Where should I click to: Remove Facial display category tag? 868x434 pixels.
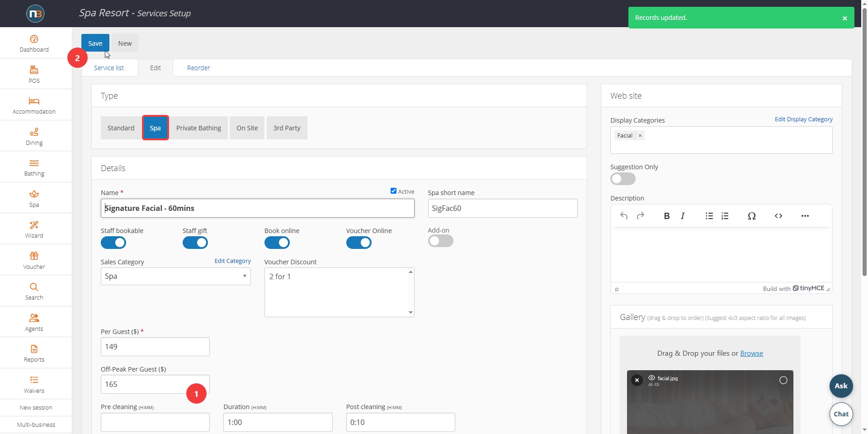click(640, 135)
